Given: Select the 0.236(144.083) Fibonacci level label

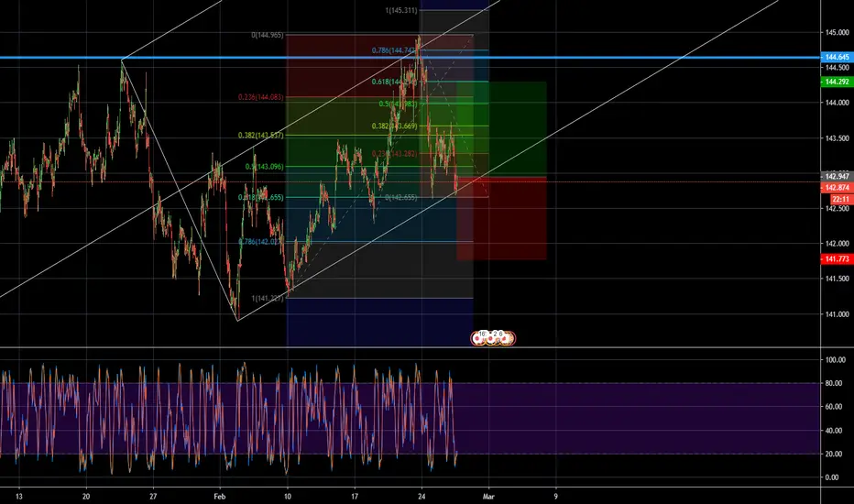Looking at the screenshot, I should [261, 97].
